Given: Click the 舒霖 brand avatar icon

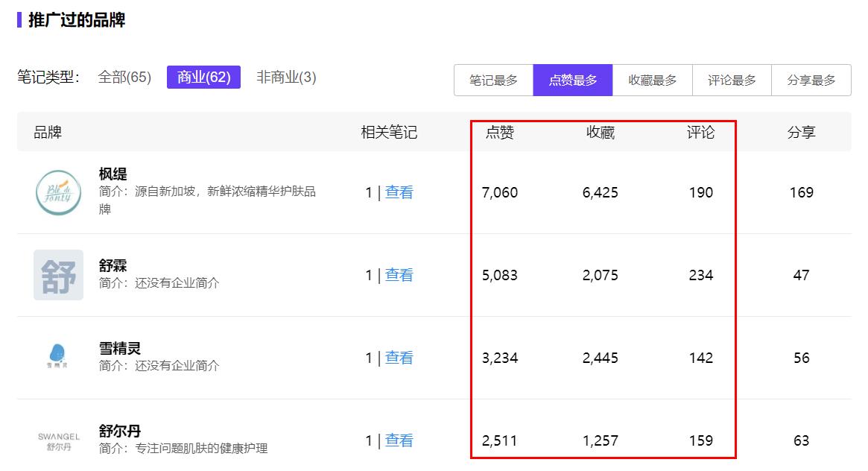Looking at the screenshot, I should click(x=58, y=275).
